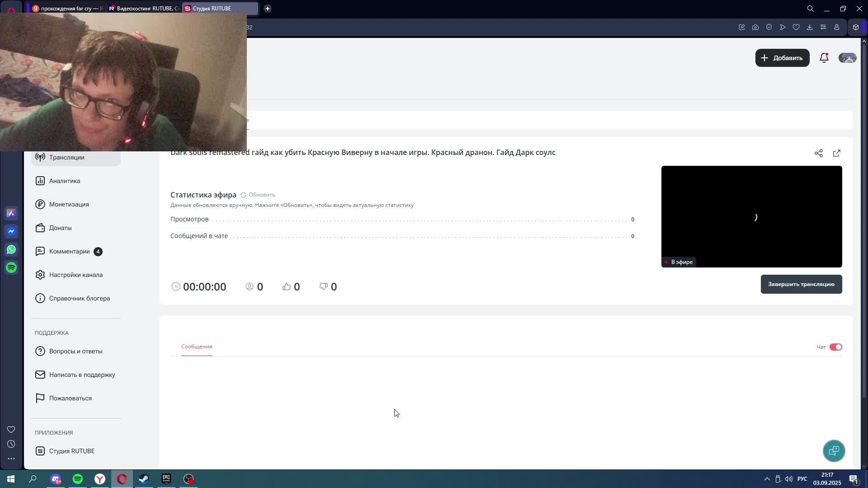Refresh stream statistics with Обновить
Viewport: 868px width, 488px height.
258,195
